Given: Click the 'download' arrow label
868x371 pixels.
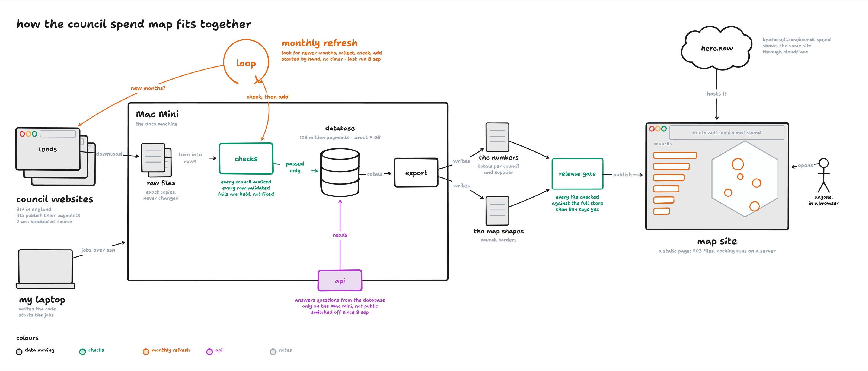Looking at the screenshot, I should (x=109, y=154).
